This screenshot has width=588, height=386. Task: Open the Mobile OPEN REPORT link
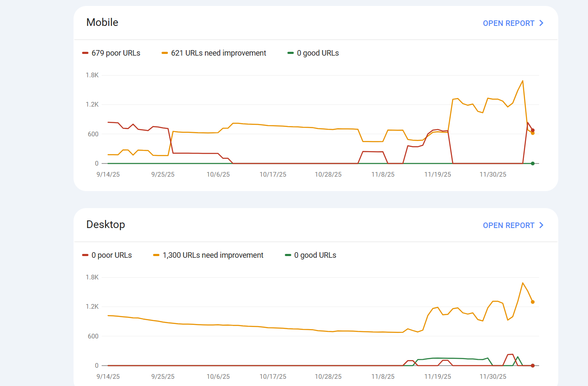pos(508,23)
